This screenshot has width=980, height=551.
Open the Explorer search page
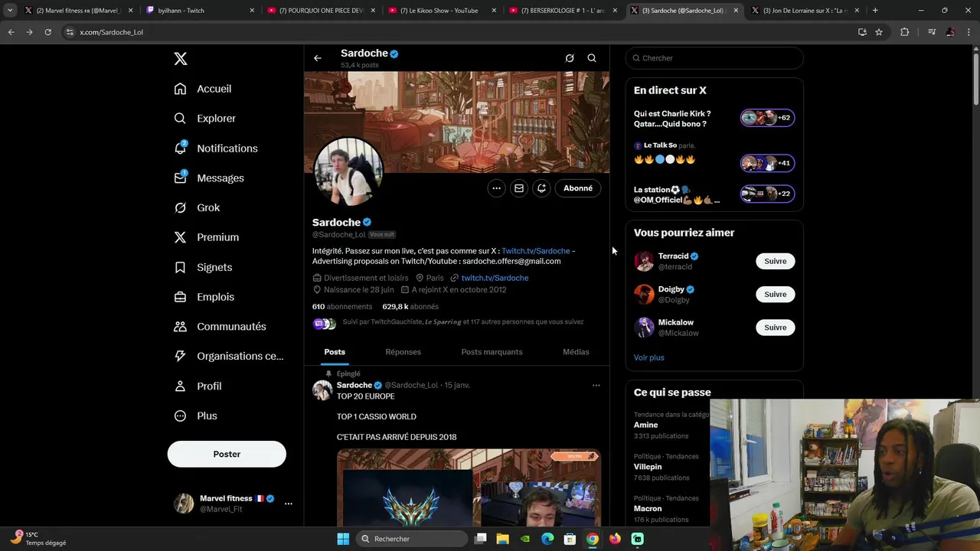pyautogui.click(x=204, y=119)
